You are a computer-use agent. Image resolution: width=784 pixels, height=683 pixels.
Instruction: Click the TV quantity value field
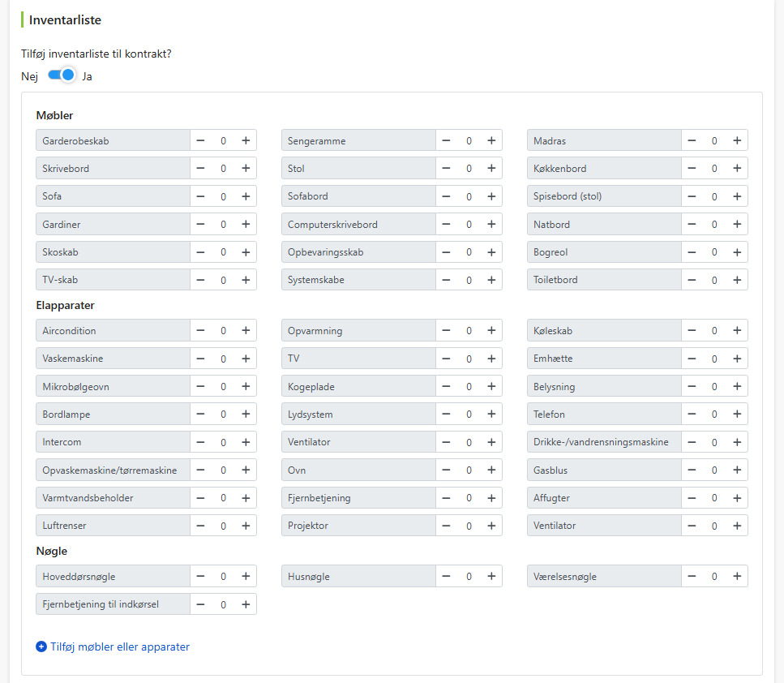click(x=469, y=359)
